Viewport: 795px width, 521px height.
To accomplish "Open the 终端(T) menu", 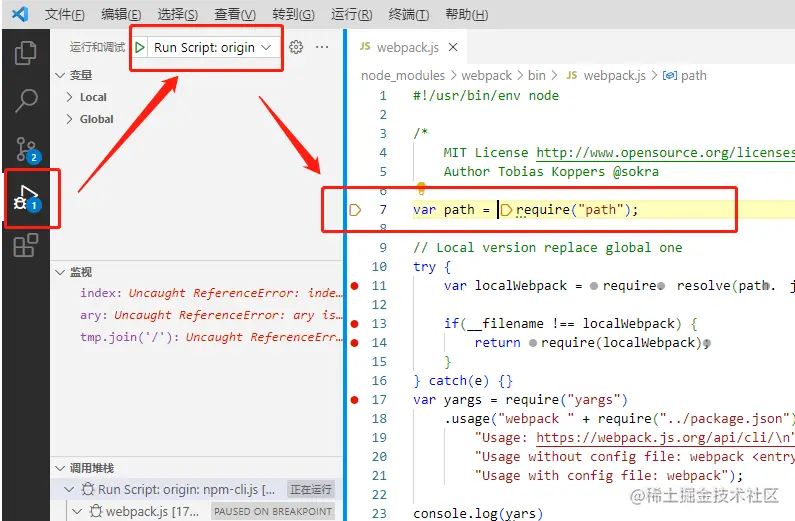I will 409,14.
